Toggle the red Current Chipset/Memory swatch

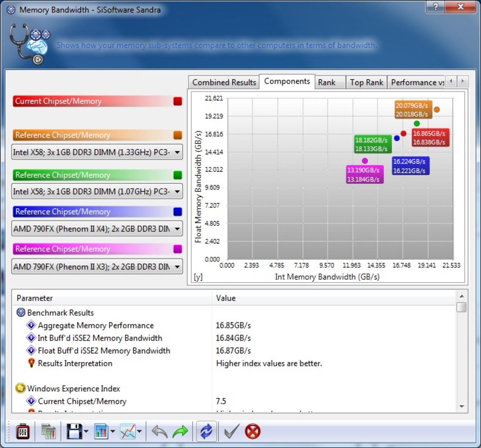pos(178,101)
